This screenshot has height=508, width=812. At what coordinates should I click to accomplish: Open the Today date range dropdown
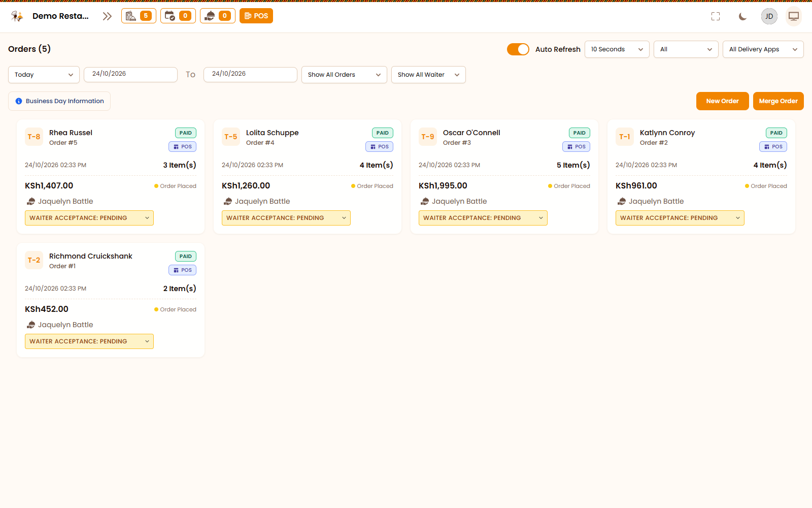44,75
